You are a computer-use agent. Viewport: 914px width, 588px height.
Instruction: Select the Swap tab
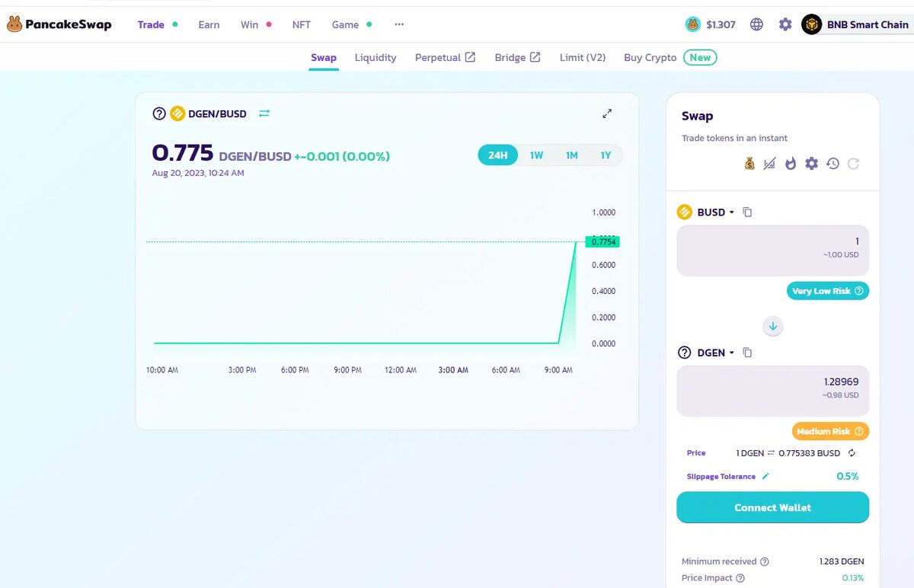[x=324, y=57]
